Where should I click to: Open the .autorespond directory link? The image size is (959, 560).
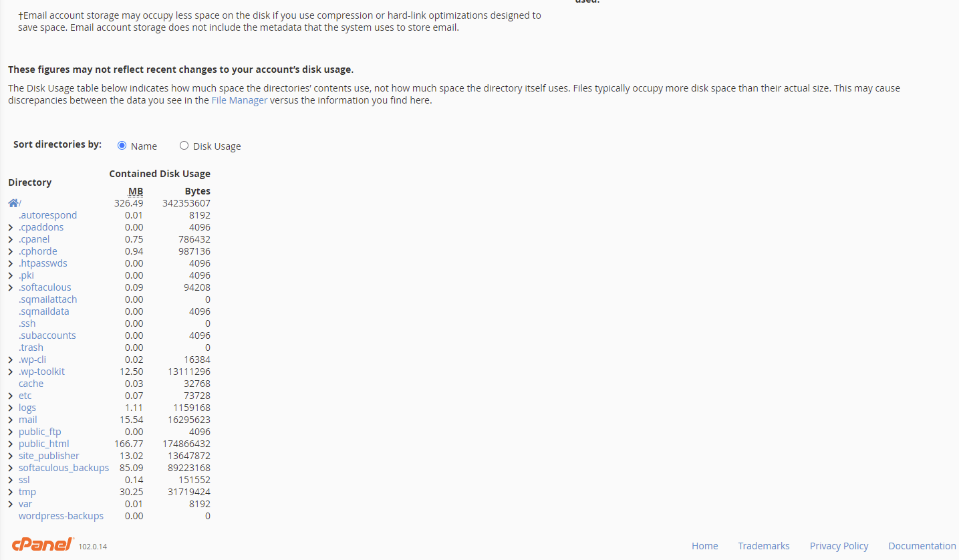click(47, 215)
